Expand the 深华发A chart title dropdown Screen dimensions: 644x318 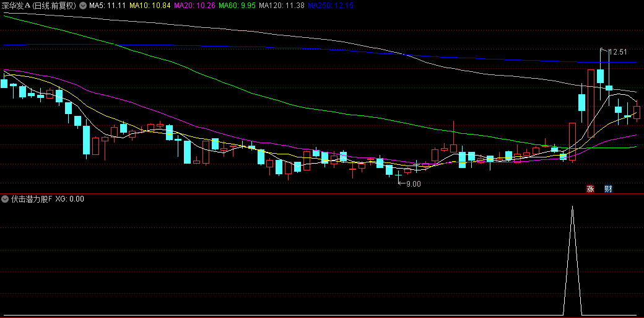pyautogui.click(x=83, y=6)
